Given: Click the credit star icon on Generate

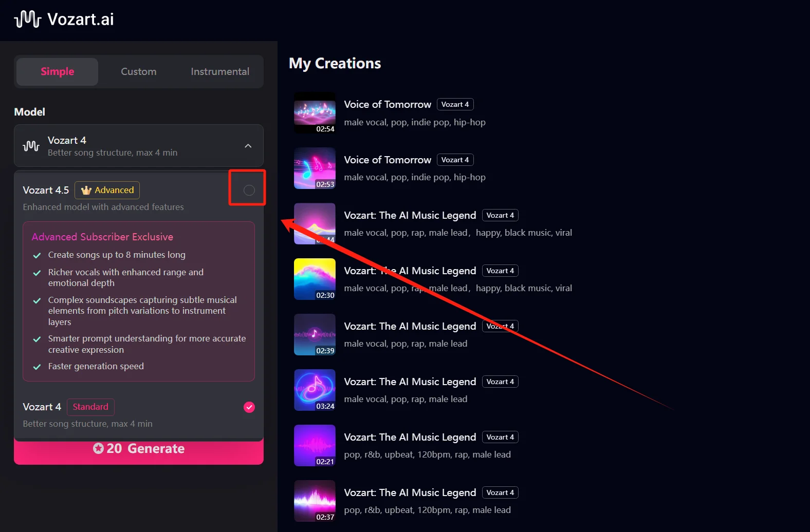Looking at the screenshot, I should [x=98, y=449].
